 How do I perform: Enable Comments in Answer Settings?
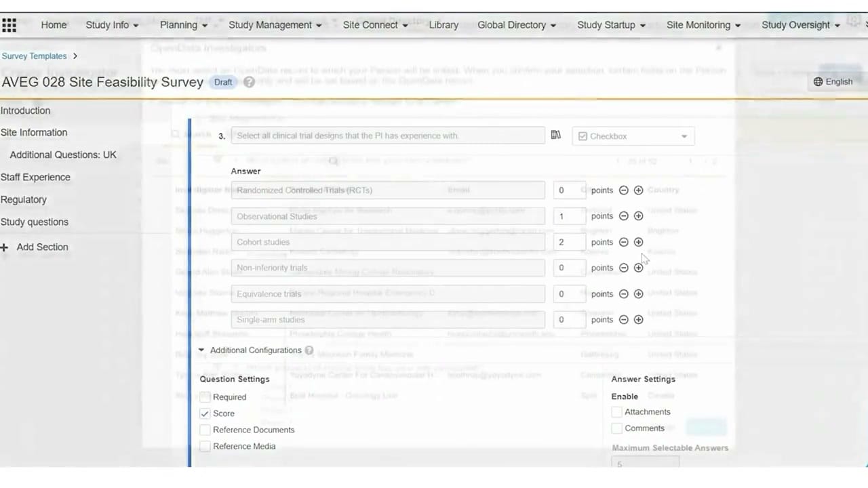tap(616, 428)
